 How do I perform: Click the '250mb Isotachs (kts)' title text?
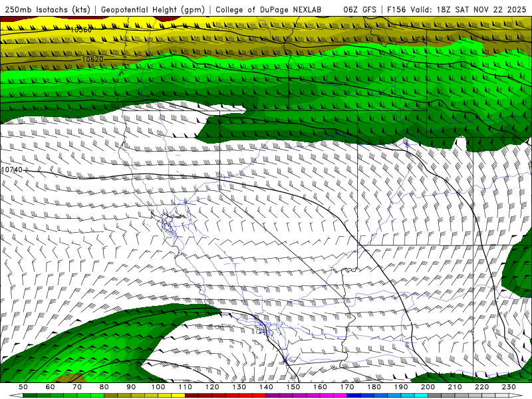[x=47, y=10]
